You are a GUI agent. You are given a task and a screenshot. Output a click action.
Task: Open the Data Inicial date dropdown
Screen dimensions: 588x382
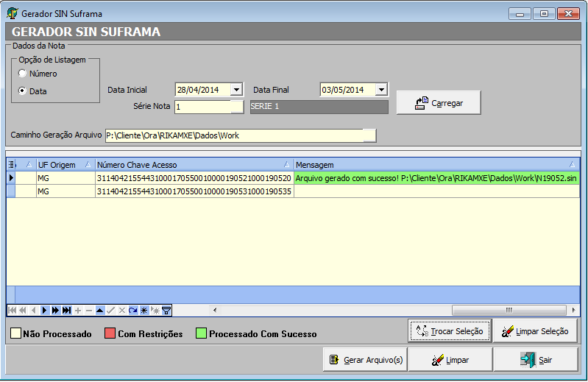tap(236, 90)
